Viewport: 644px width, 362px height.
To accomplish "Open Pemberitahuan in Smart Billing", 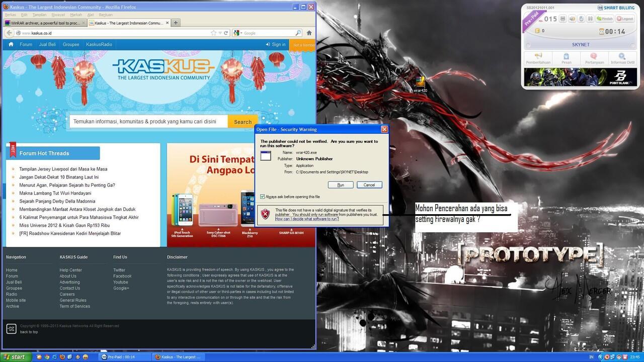I will coord(538,59).
